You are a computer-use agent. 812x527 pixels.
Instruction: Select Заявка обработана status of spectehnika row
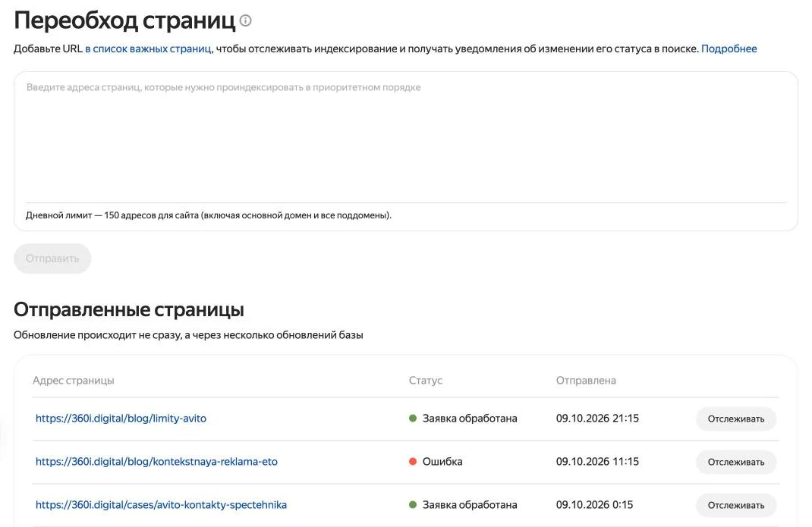click(x=470, y=505)
